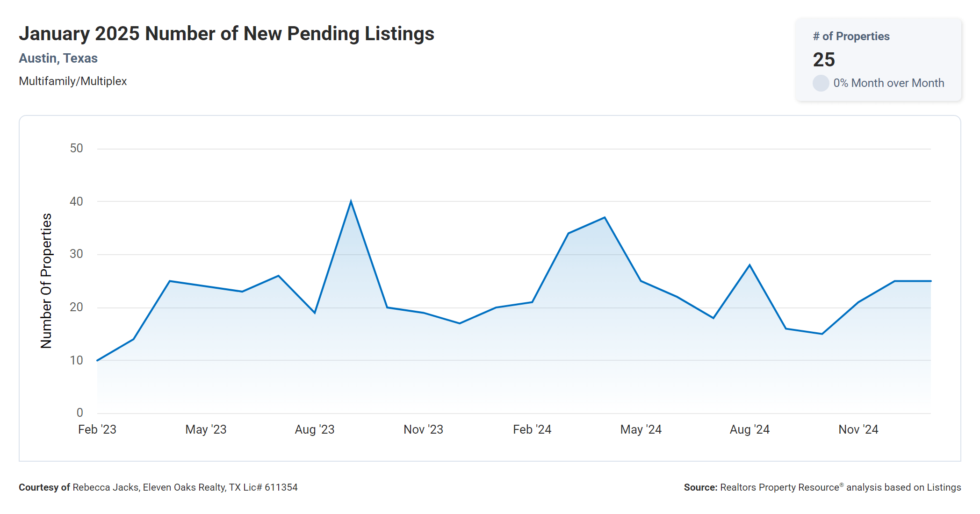Click the May '24 x-axis label
980x514 pixels.
click(641, 429)
